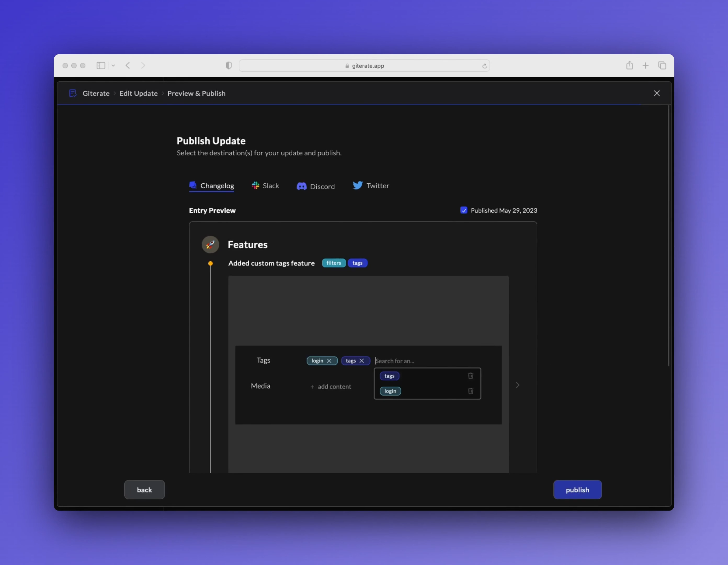Select the Changelog tab
Viewport: 728px width, 565px height.
212,186
